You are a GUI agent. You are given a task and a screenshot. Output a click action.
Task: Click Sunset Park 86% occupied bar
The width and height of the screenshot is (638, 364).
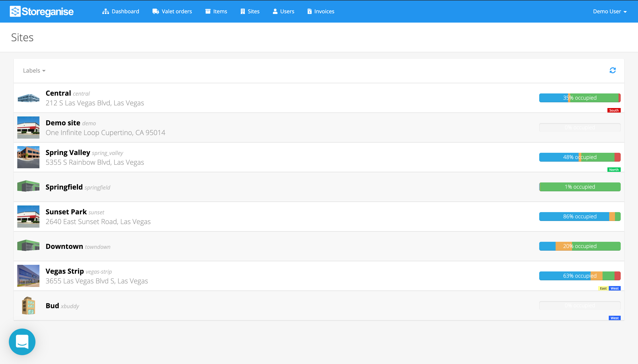580,217
